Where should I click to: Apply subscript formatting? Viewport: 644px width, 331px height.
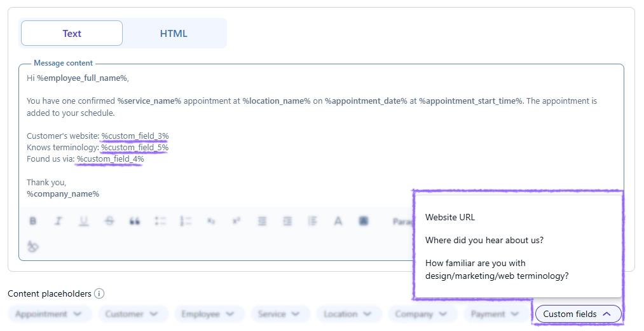pos(211,221)
